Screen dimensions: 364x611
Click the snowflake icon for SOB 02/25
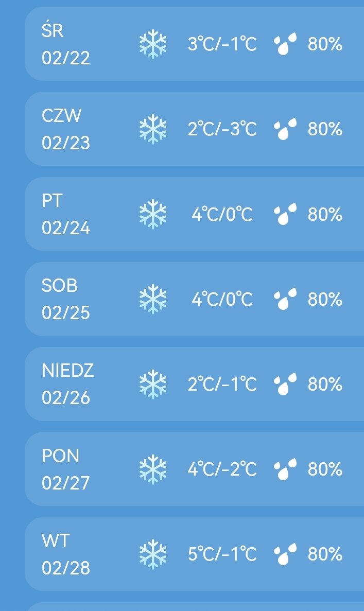pos(153,299)
